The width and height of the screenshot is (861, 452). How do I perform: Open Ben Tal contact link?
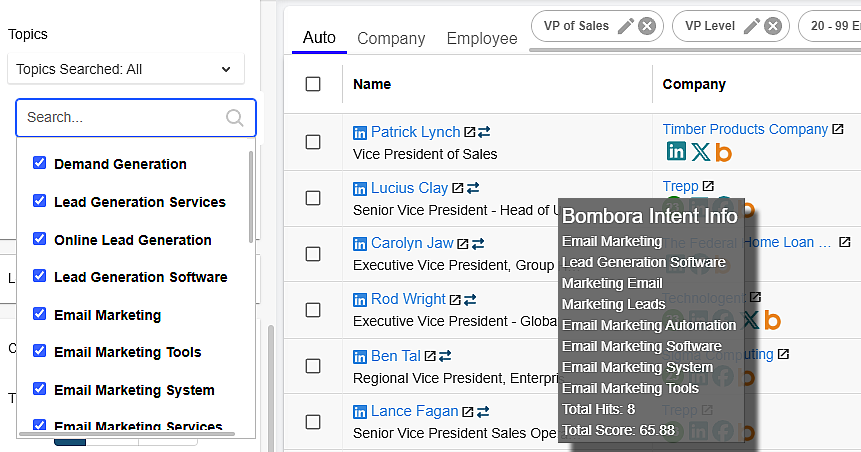(x=395, y=356)
